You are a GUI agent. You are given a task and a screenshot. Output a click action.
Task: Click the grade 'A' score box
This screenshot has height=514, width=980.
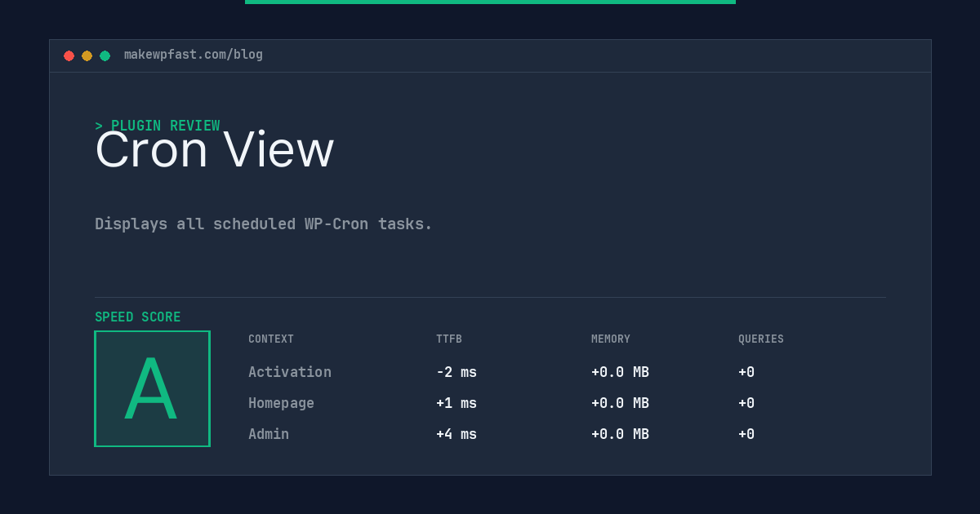tap(152, 388)
